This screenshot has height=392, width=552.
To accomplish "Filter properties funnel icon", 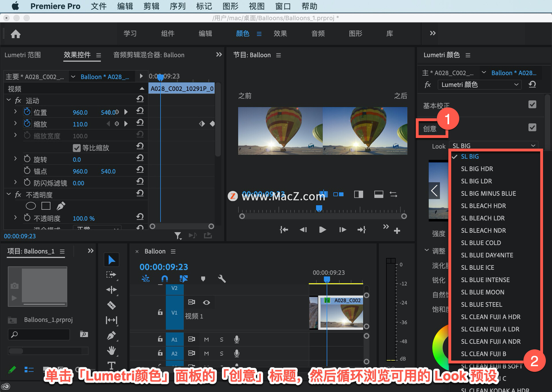I will [178, 236].
